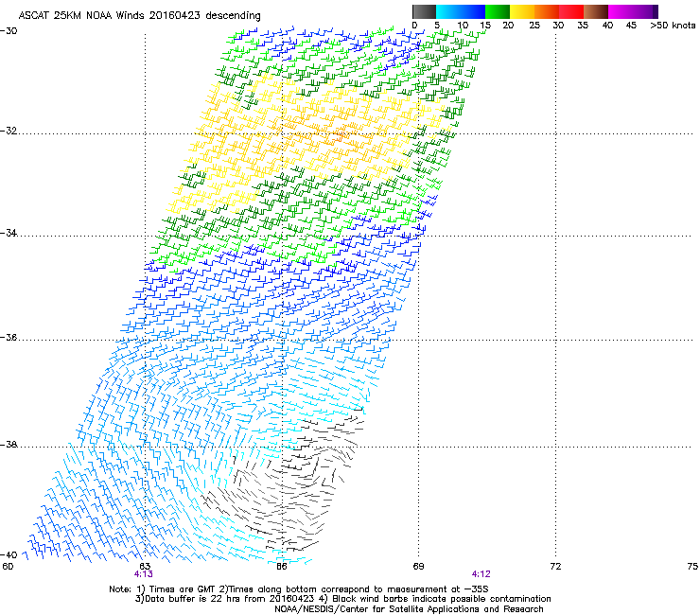Click the green 15-20 knots legend segment
Screen dimensions: 700x615
[498, 11]
